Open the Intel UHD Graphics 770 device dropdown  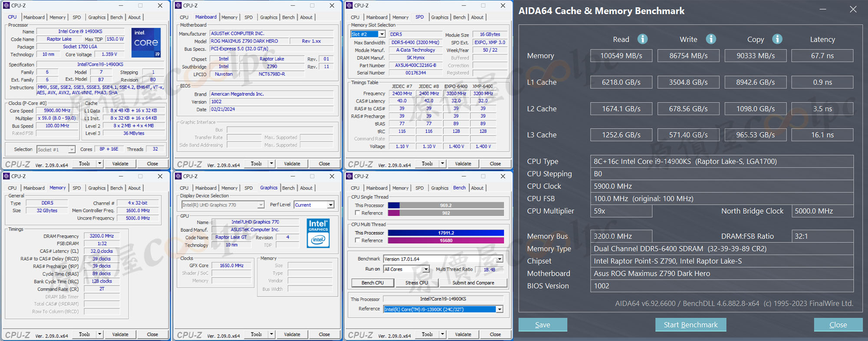tap(261, 205)
